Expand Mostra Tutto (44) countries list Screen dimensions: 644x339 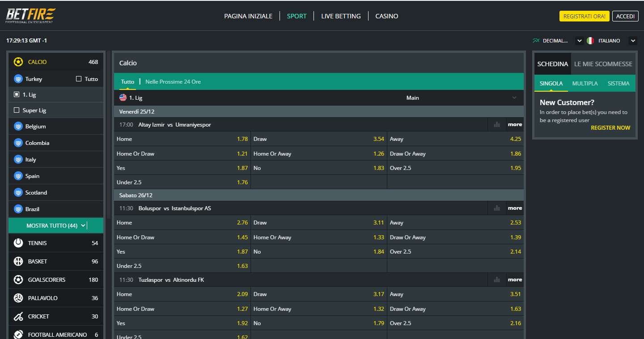click(x=56, y=226)
